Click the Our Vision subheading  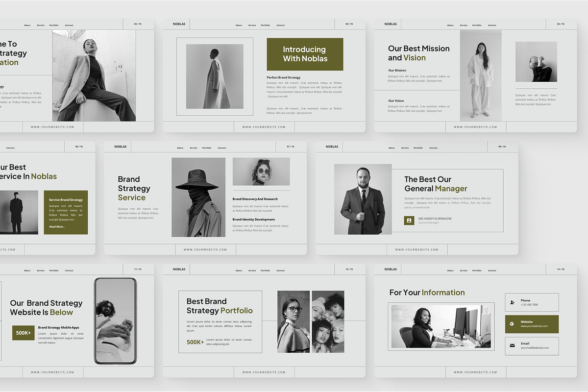tap(396, 100)
